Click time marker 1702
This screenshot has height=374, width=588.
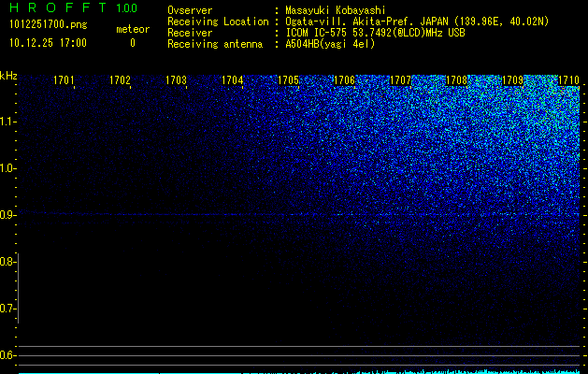[120, 80]
